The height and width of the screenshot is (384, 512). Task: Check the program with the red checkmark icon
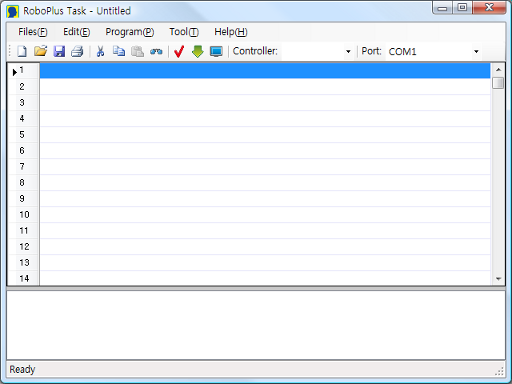[x=179, y=51]
